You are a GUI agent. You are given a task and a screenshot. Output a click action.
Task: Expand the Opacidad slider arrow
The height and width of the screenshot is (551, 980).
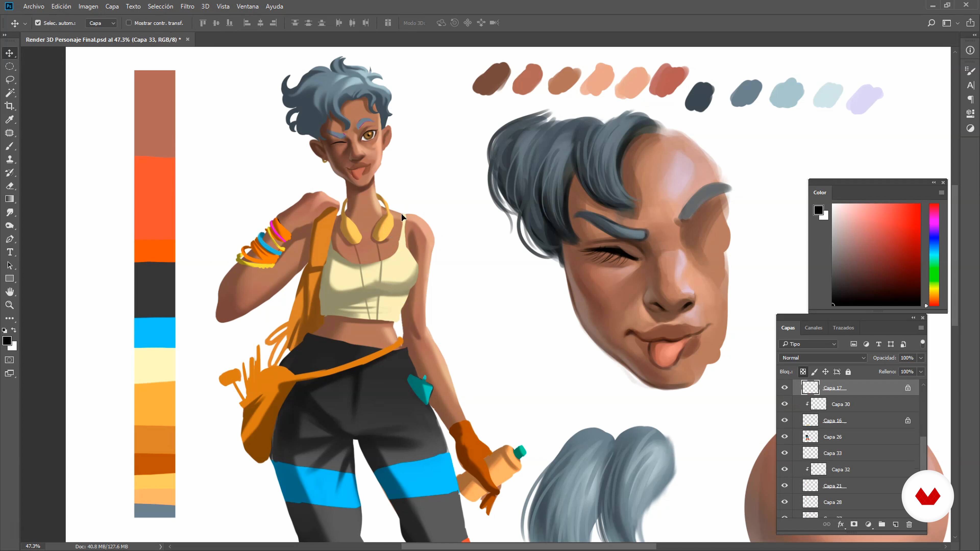921,358
